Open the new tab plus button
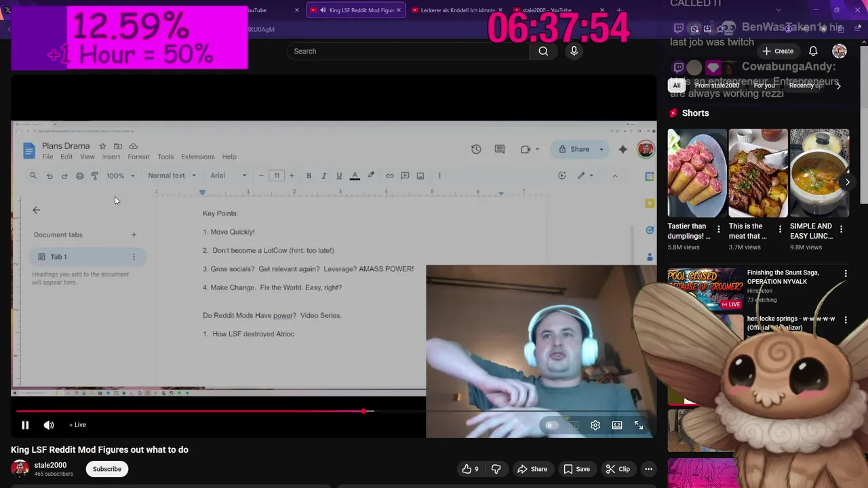Screen dimensions: 868x488 pos(618,10)
